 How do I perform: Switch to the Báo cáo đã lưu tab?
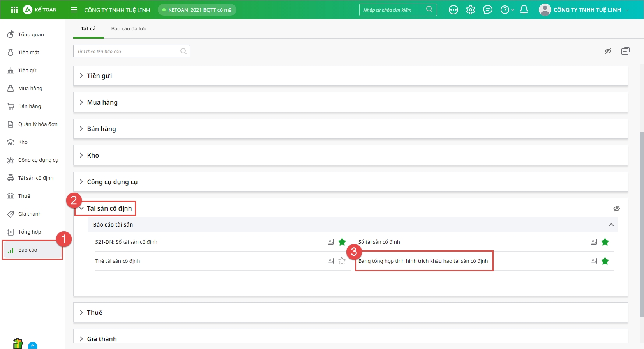129,29
